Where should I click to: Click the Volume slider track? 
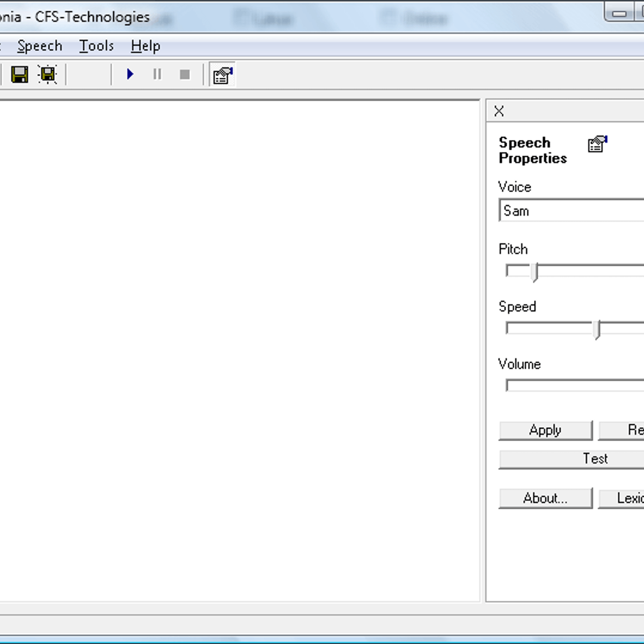pyautogui.click(x=574, y=386)
